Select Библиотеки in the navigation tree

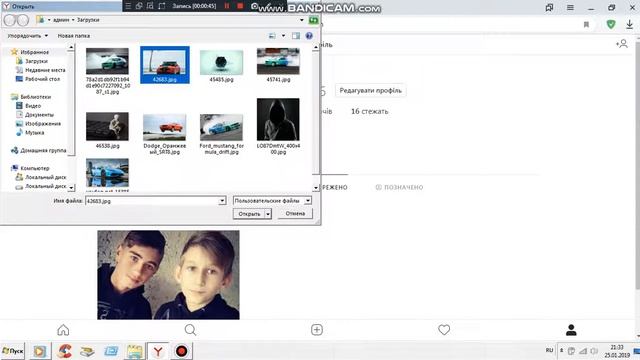(x=35, y=97)
